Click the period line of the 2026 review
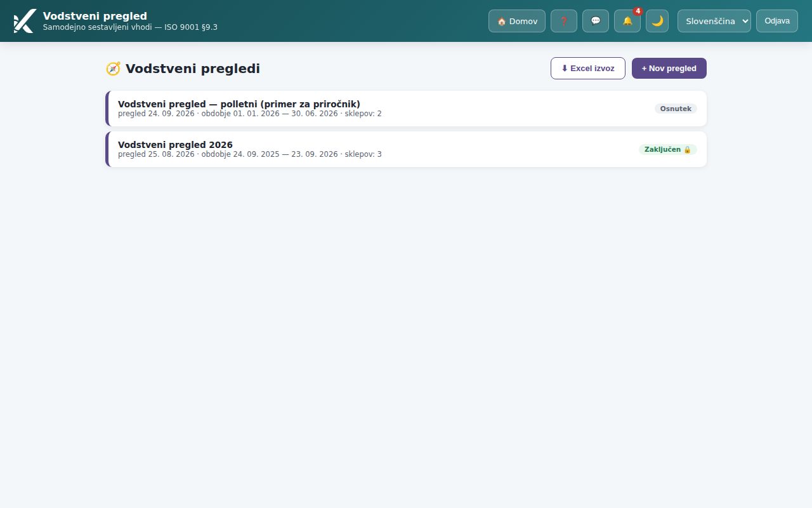This screenshot has height=508, width=812. 250,154
